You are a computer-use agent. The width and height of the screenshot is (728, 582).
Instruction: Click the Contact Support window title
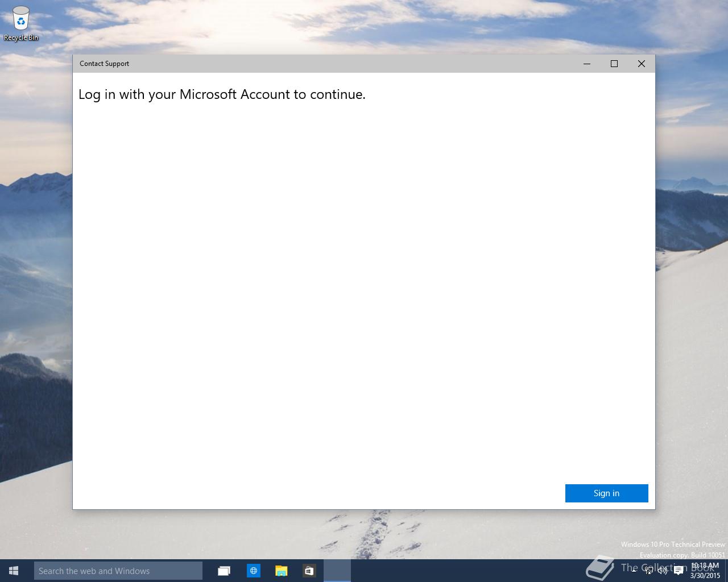[104, 64]
